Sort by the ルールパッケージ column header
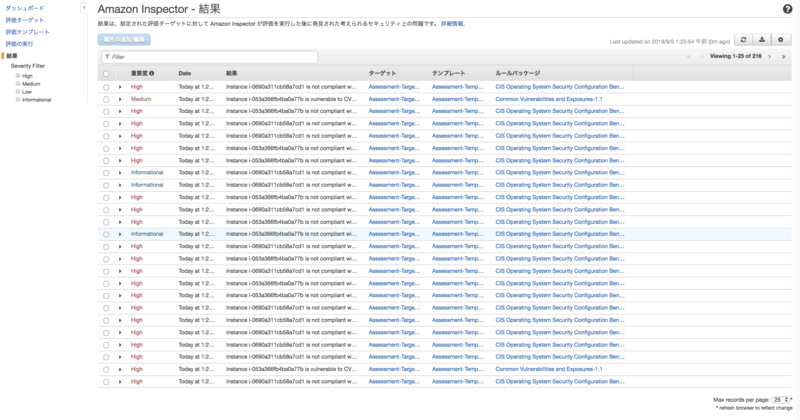This screenshot has width=800, height=420. pos(517,73)
